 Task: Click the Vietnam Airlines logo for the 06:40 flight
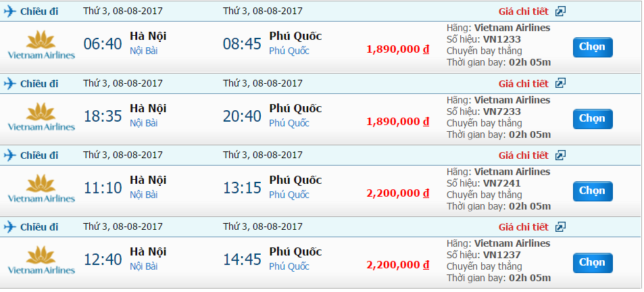tap(41, 44)
